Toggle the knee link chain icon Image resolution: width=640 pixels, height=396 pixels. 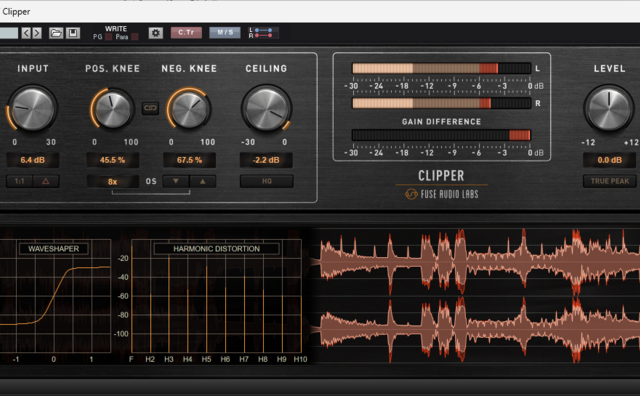pos(150,108)
